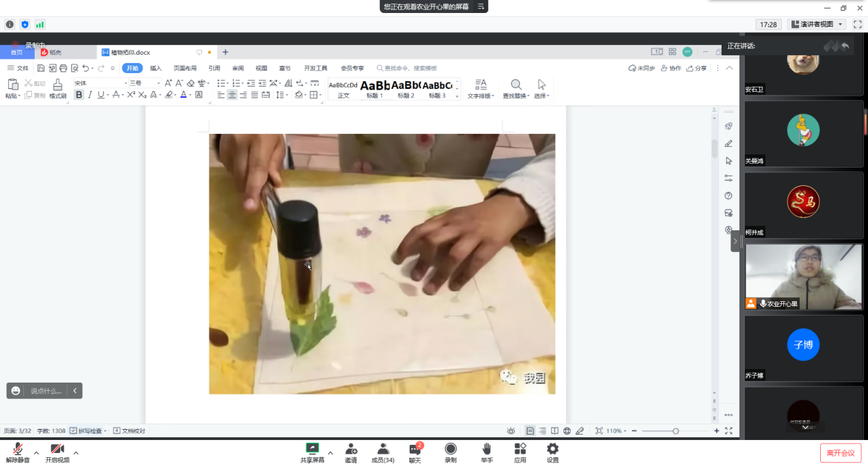Screen dimensions: 868x466
Task: Expand the presenter view (演讲者视图) dropdown
Action: tap(840, 25)
